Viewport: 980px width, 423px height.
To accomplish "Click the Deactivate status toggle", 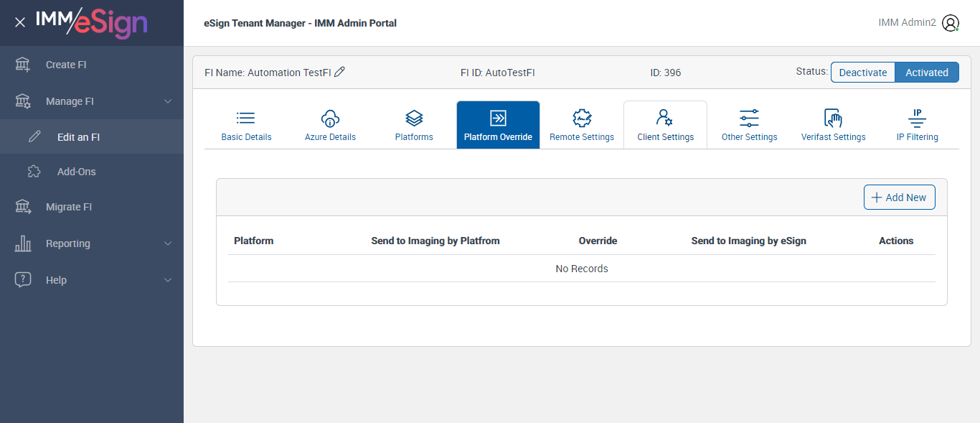I will click(x=863, y=73).
